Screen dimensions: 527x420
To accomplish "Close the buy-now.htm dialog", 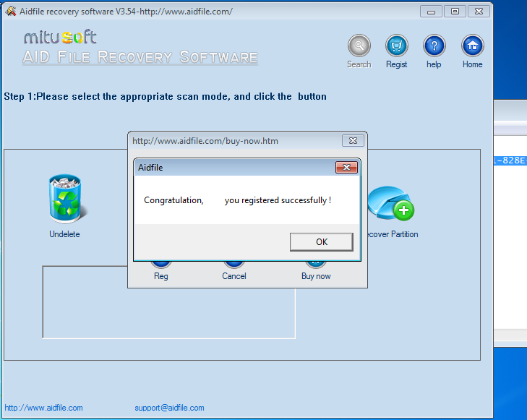I will [353, 141].
